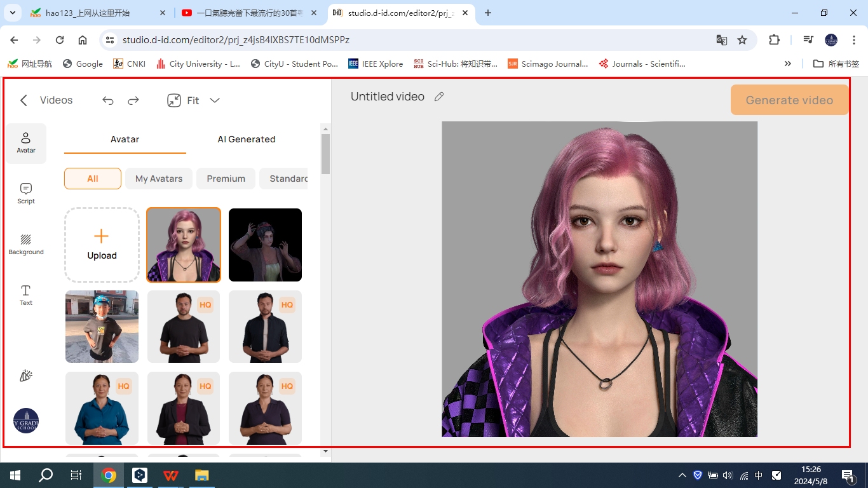
Task: Click the party popper icon in sidebar
Action: coord(26,376)
